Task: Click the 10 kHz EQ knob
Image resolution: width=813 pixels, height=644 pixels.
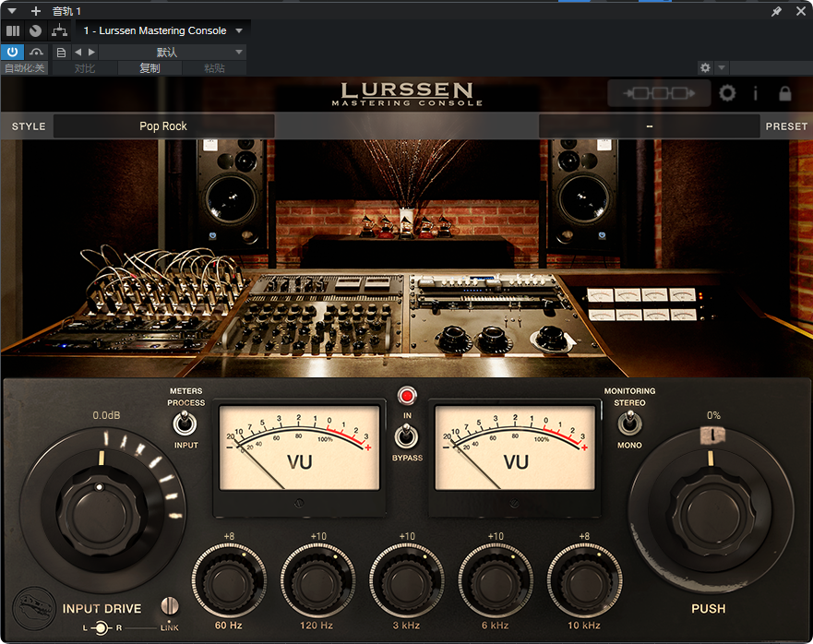Action: (584, 582)
